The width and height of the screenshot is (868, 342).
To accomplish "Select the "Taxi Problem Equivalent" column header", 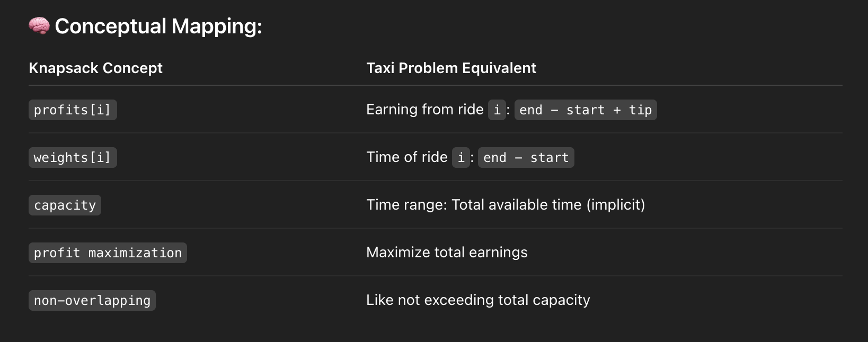I will pos(451,68).
